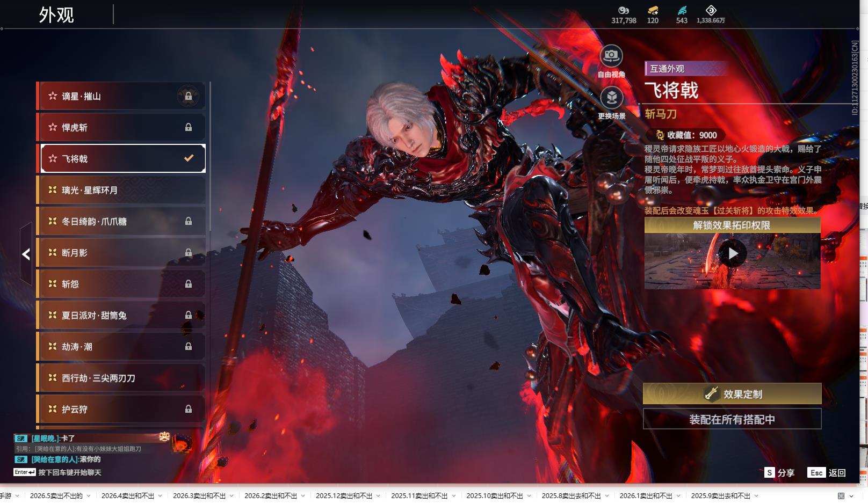Click player name [哭给在意的人] in the 滚你的 message

click(55, 459)
